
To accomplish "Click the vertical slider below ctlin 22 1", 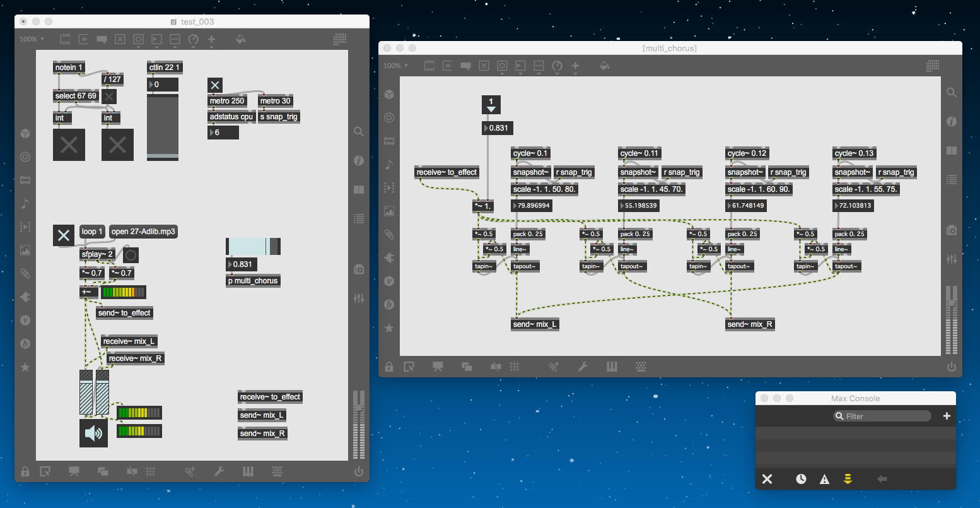I will pyautogui.click(x=163, y=127).
